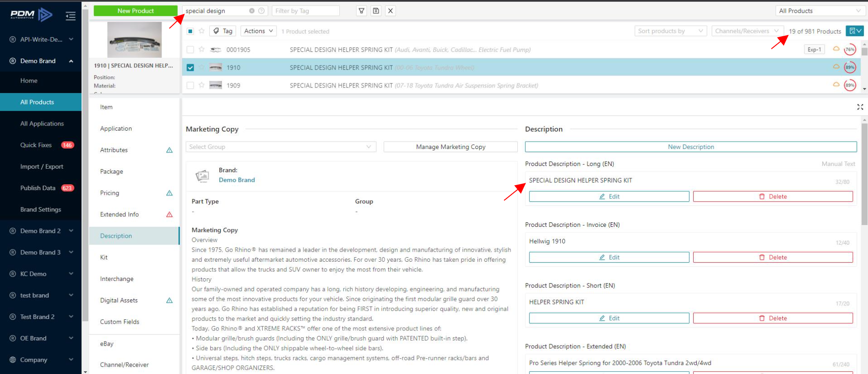Click the New Product button
The height and width of the screenshot is (374, 868).
(136, 11)
